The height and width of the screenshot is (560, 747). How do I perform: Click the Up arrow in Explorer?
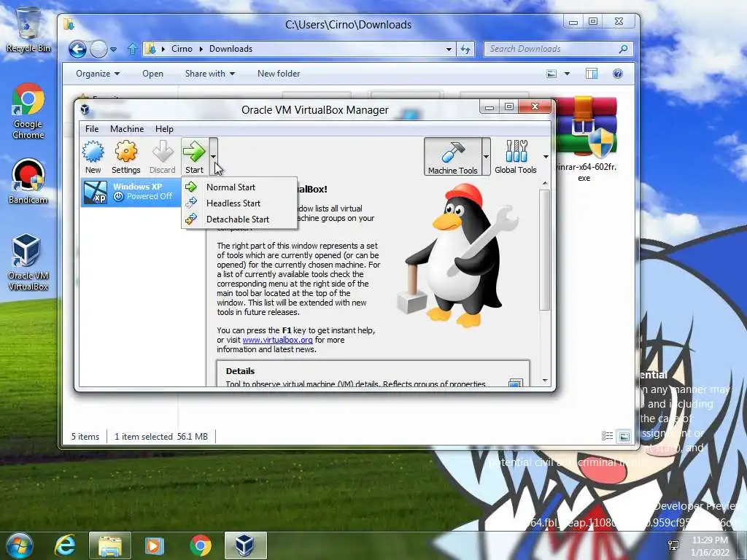coord(133,49)
